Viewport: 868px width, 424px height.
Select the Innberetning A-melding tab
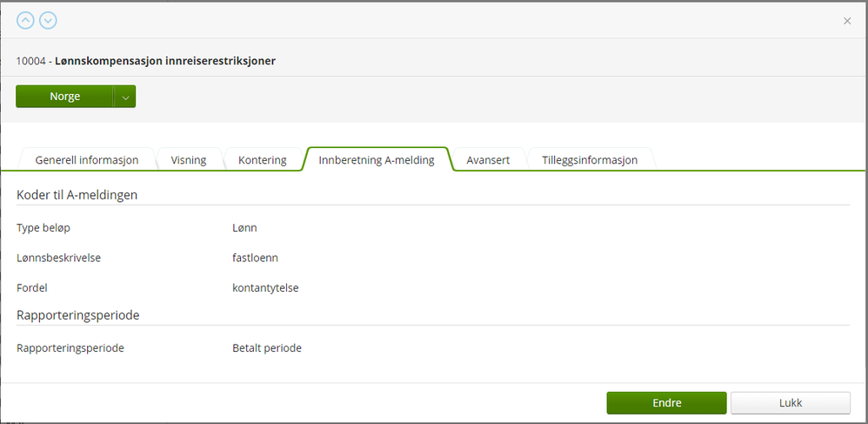coord(376,160)
